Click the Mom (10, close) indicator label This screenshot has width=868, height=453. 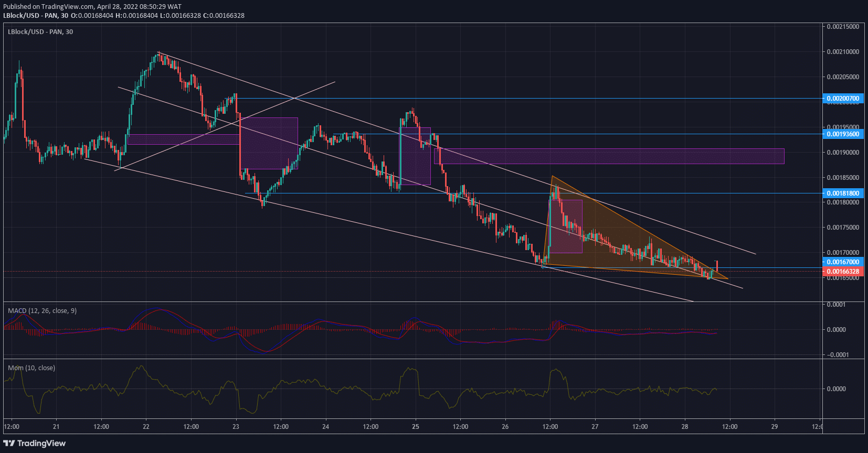pyautogui.click(x=31, y=368)
